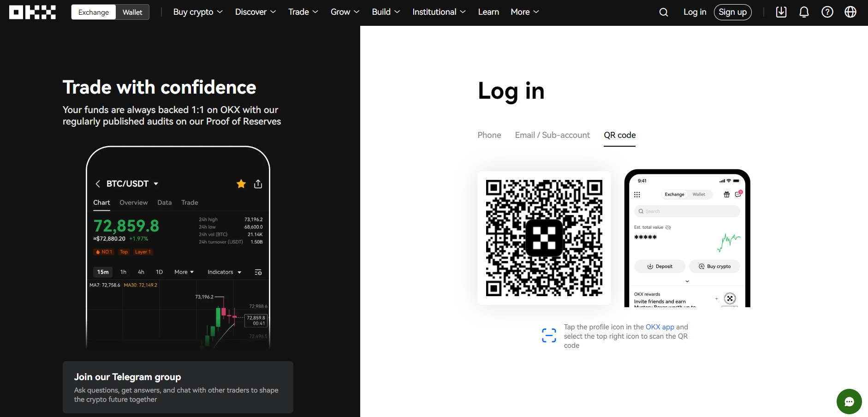Screen dimensions: 868x417
Task: Open the chart More timeframe dropdown
Action: pyautogui.click(x=184, y=272)
